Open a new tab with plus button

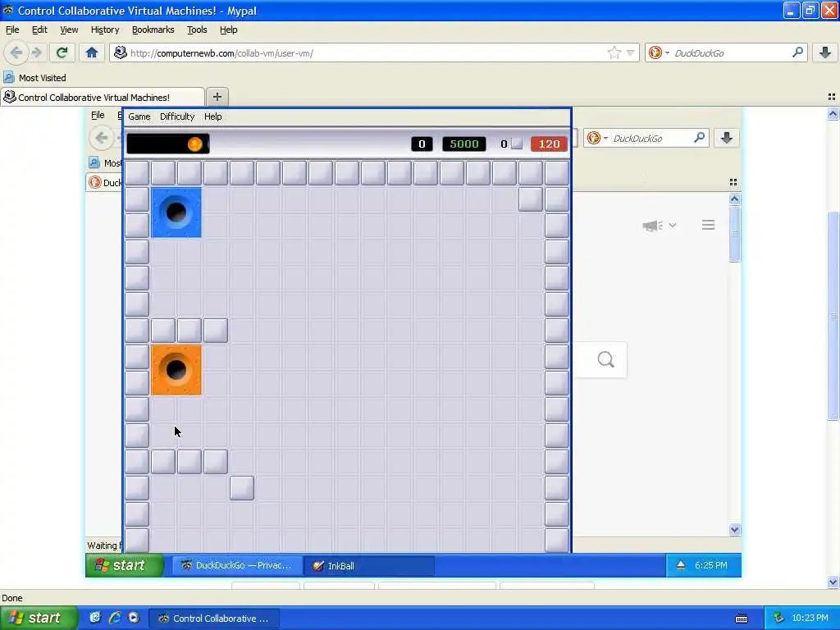217,97
